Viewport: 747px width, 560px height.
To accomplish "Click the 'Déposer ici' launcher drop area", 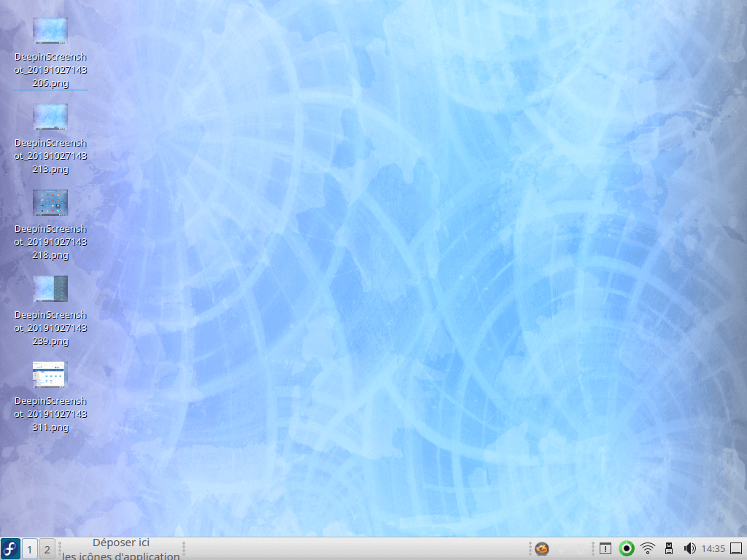I will [x=121, y=548].
